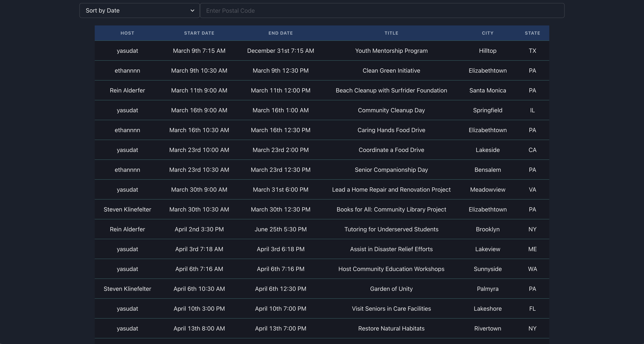The image size is (644, 344).
Task: Open Beach Cleanup with Surfrider Foundation
Action: (391, 91)
